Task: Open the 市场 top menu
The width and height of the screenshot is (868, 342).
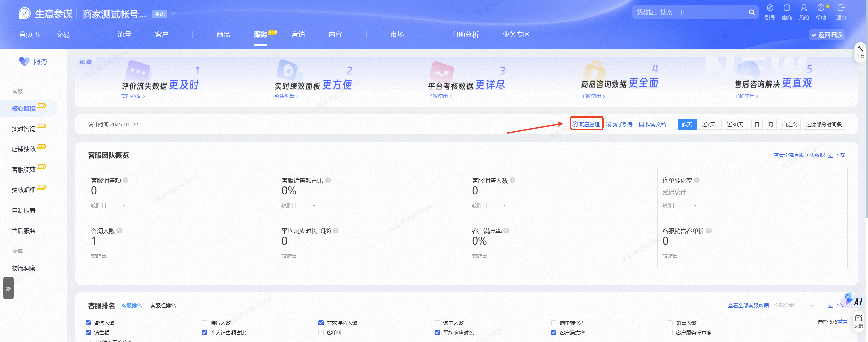Action: coord(397,34)
